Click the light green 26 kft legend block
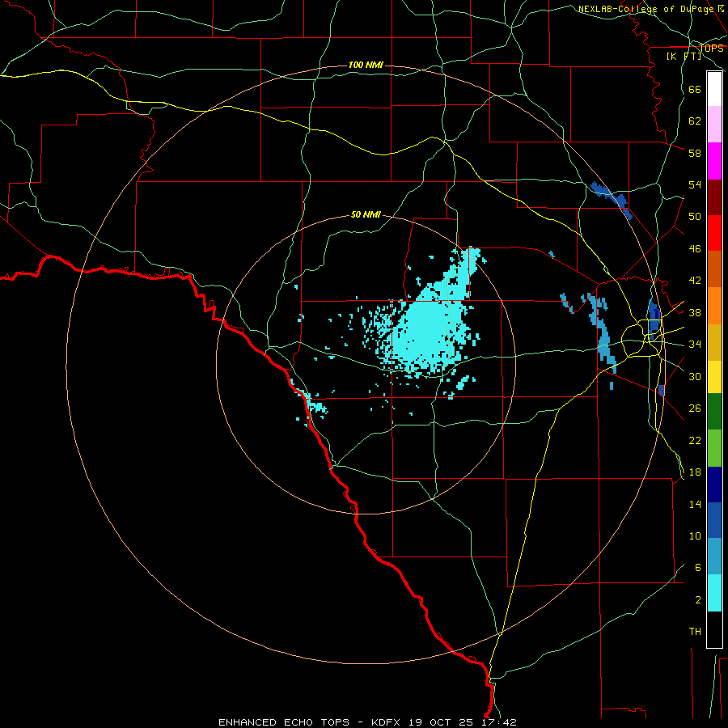Screen dimensions: 728x728 pos(714,448)
